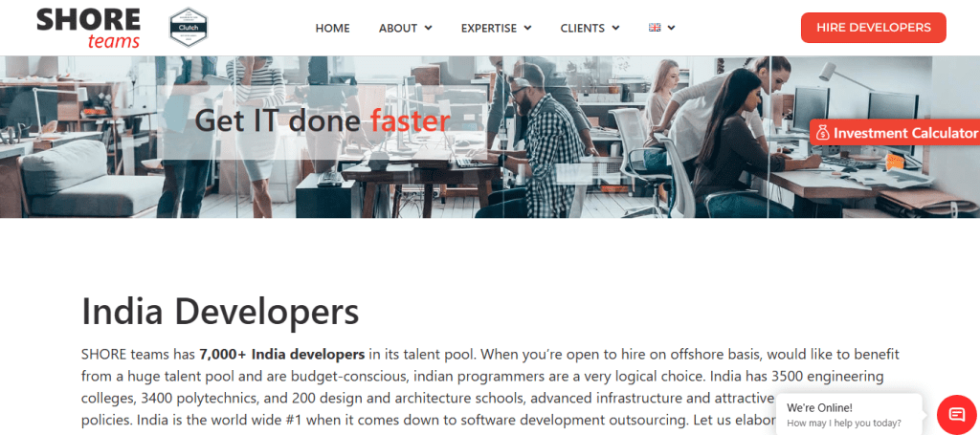The width and height of the screenshot is (980, 435).
Task: Click the India Developers heading
Action: (220, 312)
